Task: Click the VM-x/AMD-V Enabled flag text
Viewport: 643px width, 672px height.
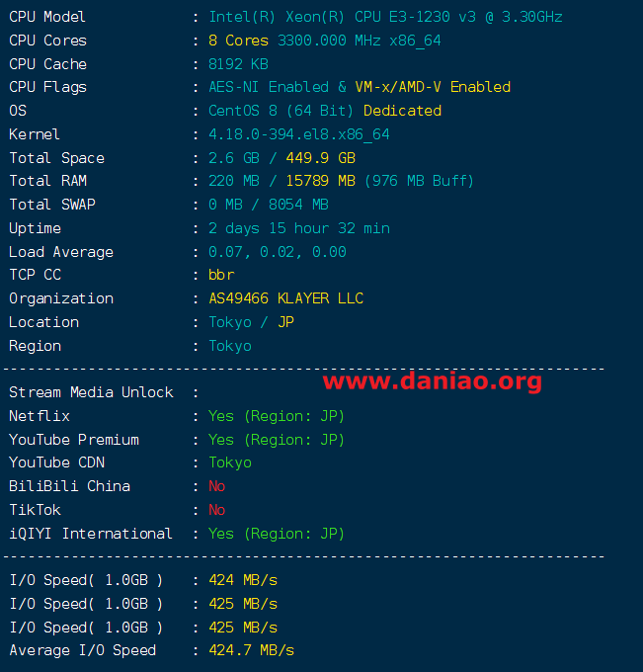Action: click(433, 87)
